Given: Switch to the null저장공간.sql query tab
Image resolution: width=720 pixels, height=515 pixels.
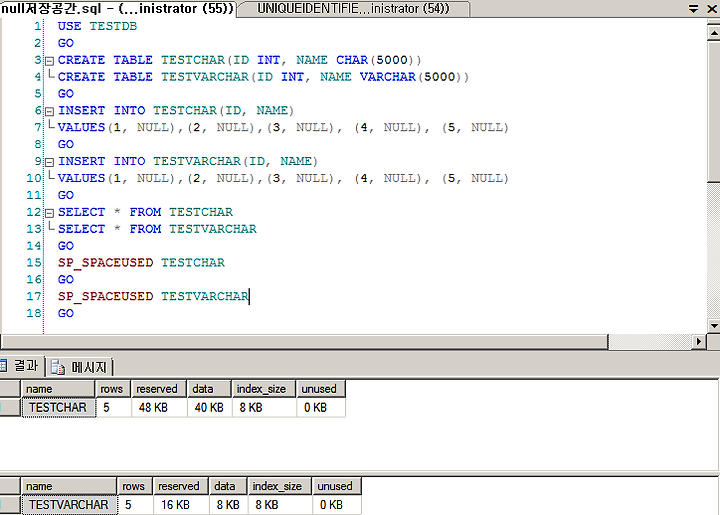Looking at the screenshot, I should click(118, 8).
